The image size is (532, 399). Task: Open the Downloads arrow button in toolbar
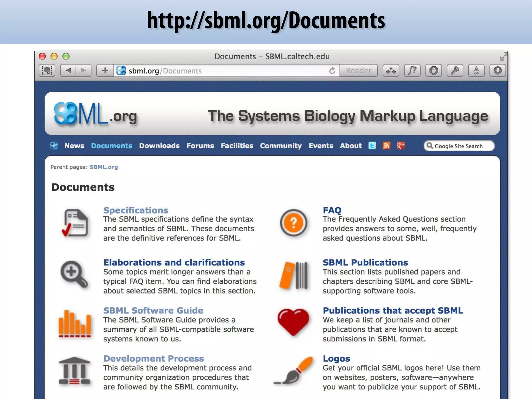[497, 70]
